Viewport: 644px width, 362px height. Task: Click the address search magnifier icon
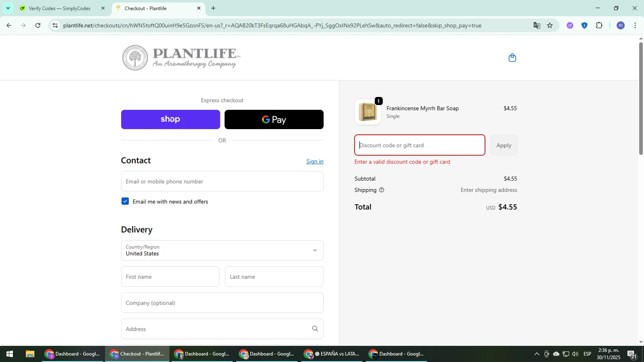315,329
